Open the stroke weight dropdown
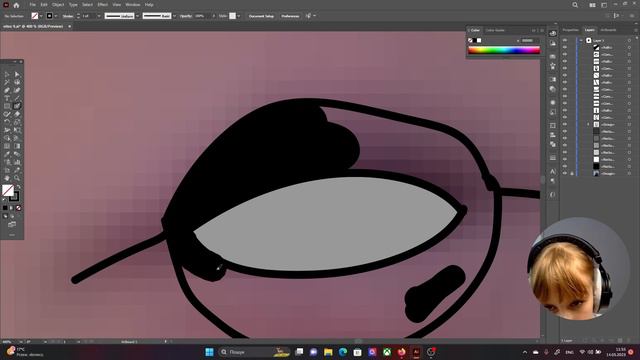The height and width of the screenshot is (360, 640). pos(99,16)
